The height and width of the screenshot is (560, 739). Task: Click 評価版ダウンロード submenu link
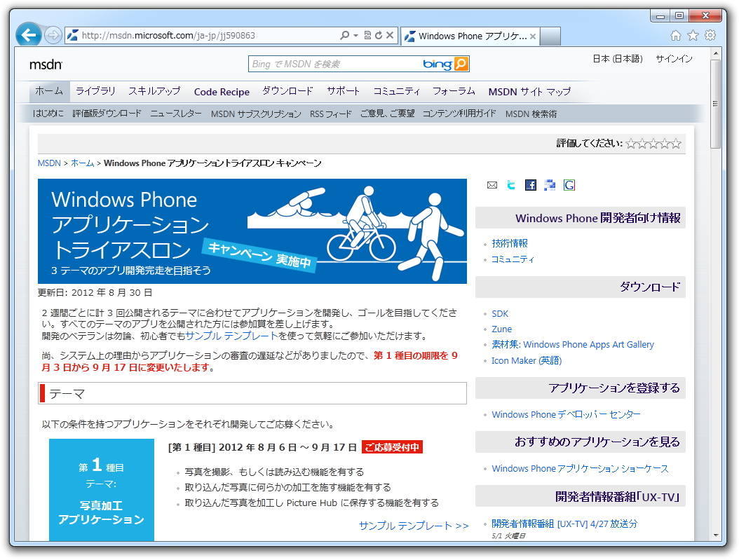(x=107, y=114)
